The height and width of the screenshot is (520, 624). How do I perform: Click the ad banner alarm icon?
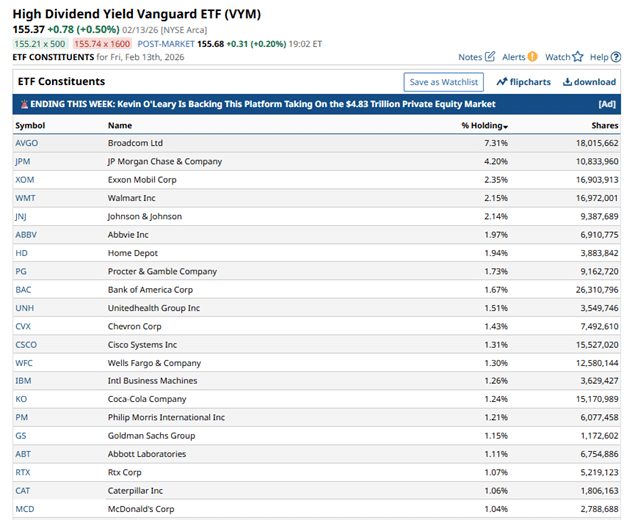tap(24, 104)
